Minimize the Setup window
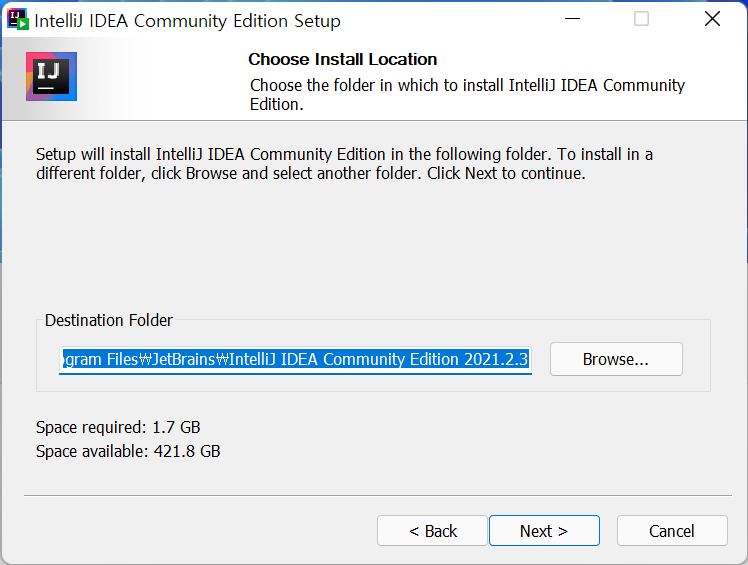This screenshot has height=565, width=748. [572, 19]
